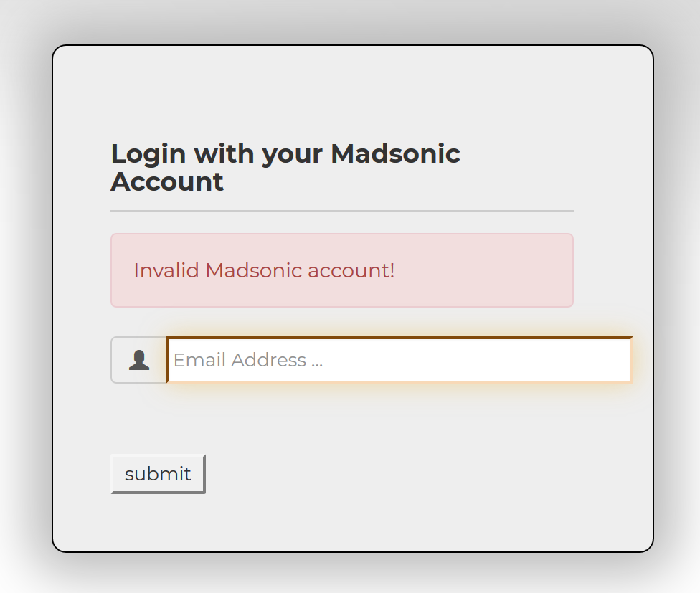
Task: Click the user silhouette icon
Action: click(x=139, y=360)
